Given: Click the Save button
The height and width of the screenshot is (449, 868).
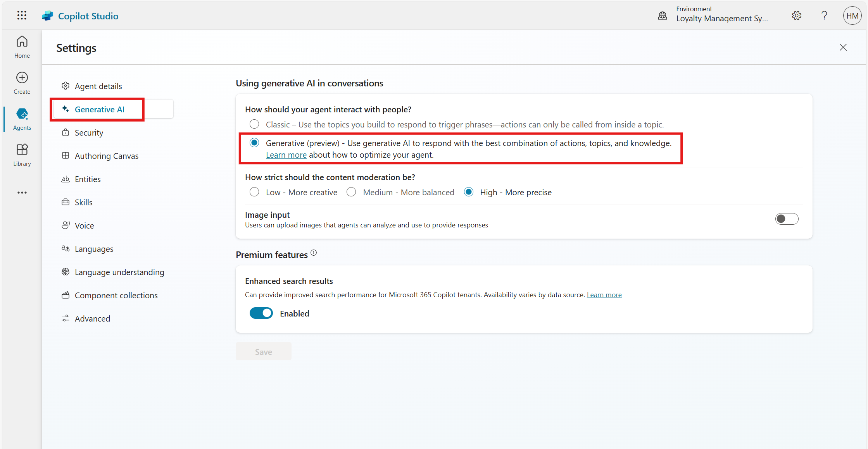Looking at the screenshot, I should 264,352.
